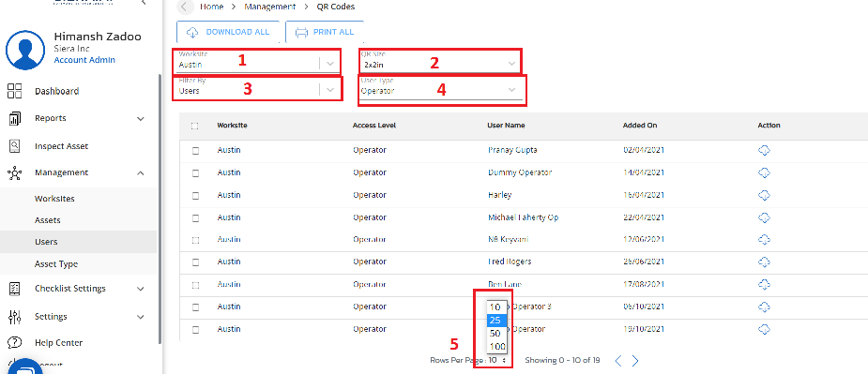Image resolution: width=868 pixels, height=374 pixels.
Task: Check the Michael Laherty Op row checkbox
Action: [x=195, y=218]
